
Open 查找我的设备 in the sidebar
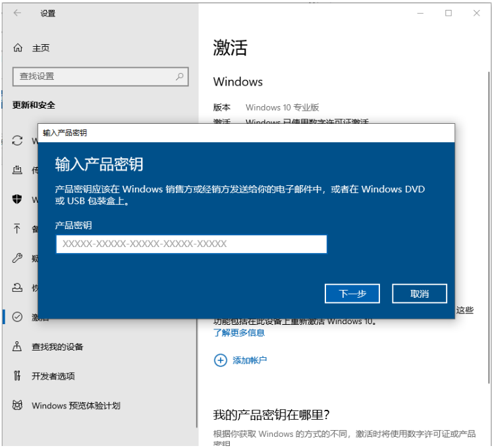coord(57,347)
